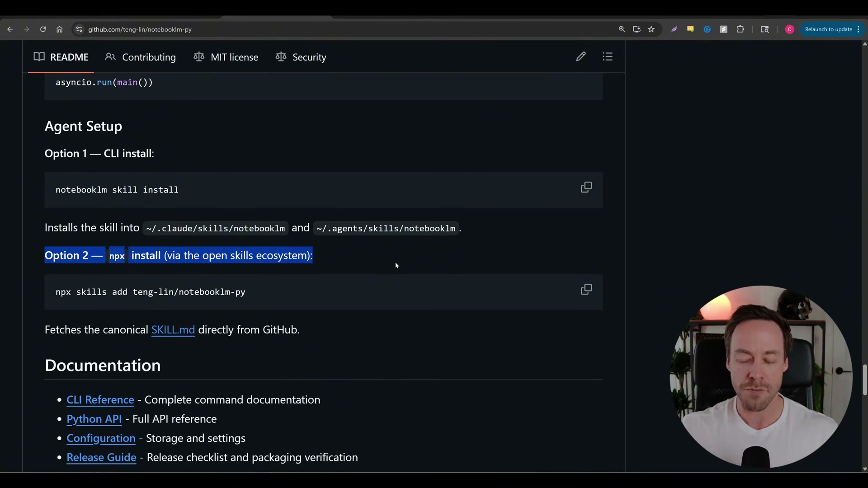
Task: Click the asyncio.run(main()) code line
Action: pos(104,82)
